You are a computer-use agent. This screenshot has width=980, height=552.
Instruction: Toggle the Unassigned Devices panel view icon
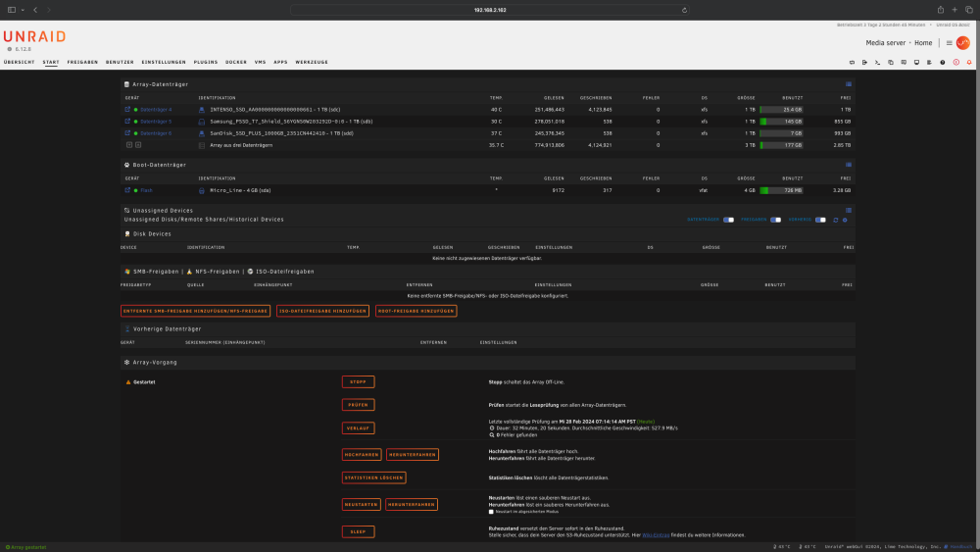point(848,211)
